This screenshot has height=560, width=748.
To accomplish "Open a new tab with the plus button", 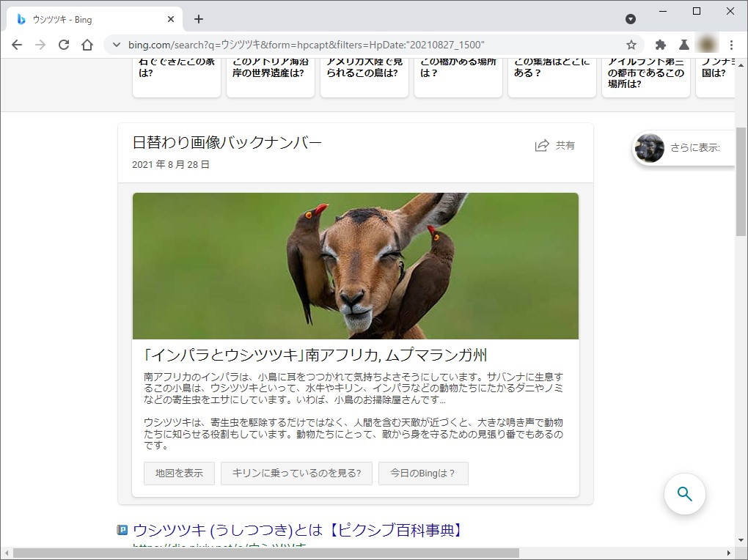I will [x=198, y=19].
